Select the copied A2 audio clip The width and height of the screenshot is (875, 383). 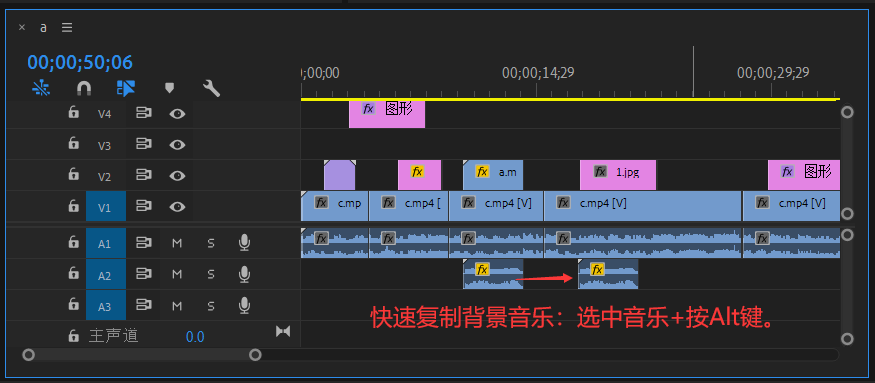[x=608, y=274]
